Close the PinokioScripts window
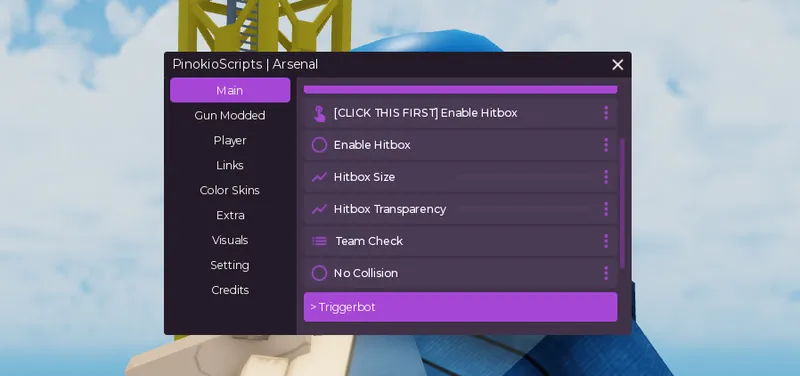This screenshot has width=800, height=376. coord(618,65)
